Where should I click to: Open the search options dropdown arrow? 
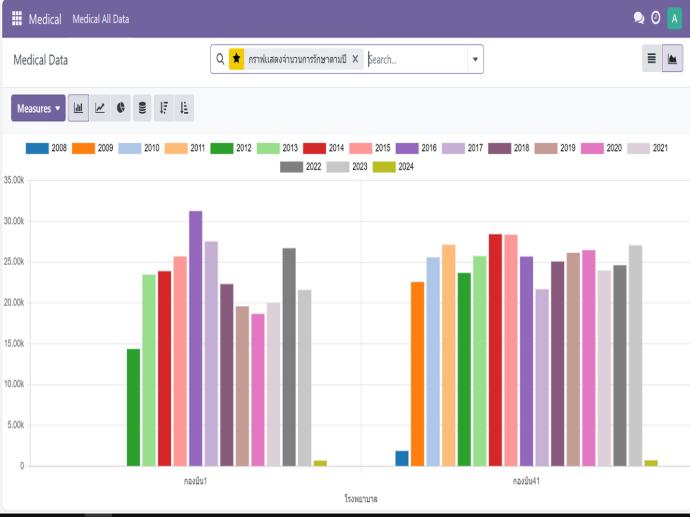coord(474,60)
